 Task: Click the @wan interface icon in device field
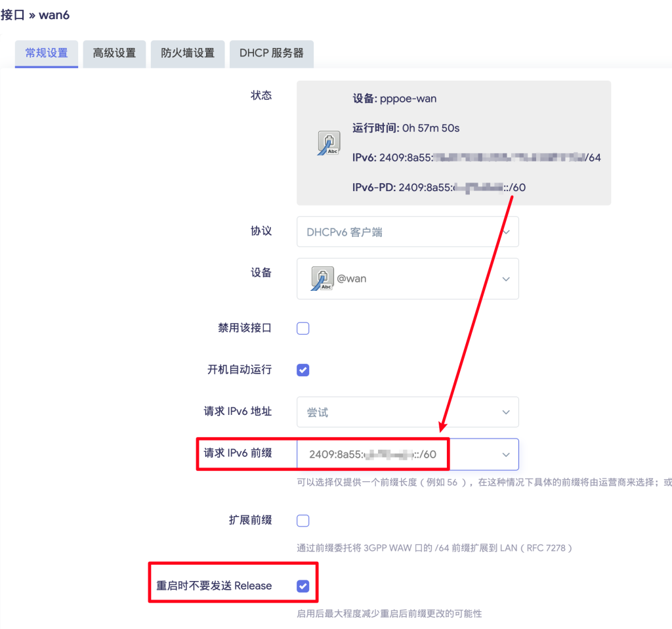[x=322, y=278]
